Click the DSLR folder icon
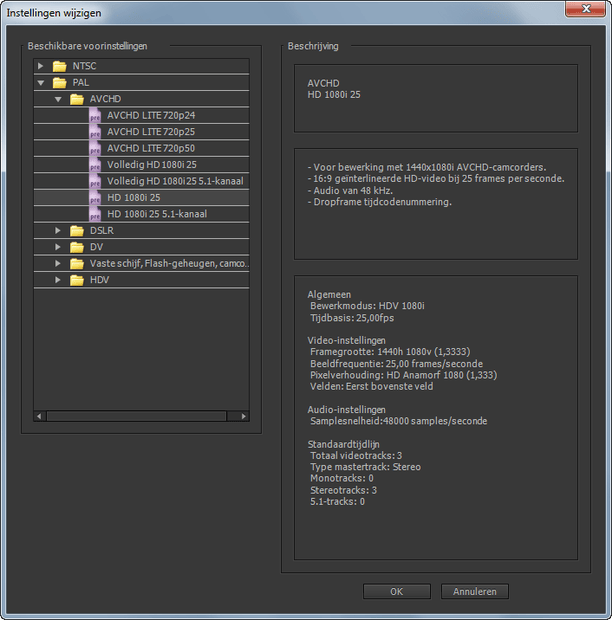This screenshot has width=612, height=620. [77, 231]
